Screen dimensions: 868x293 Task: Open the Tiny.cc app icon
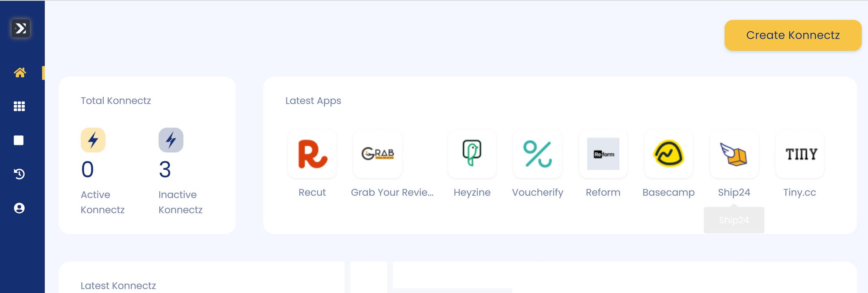799,154
